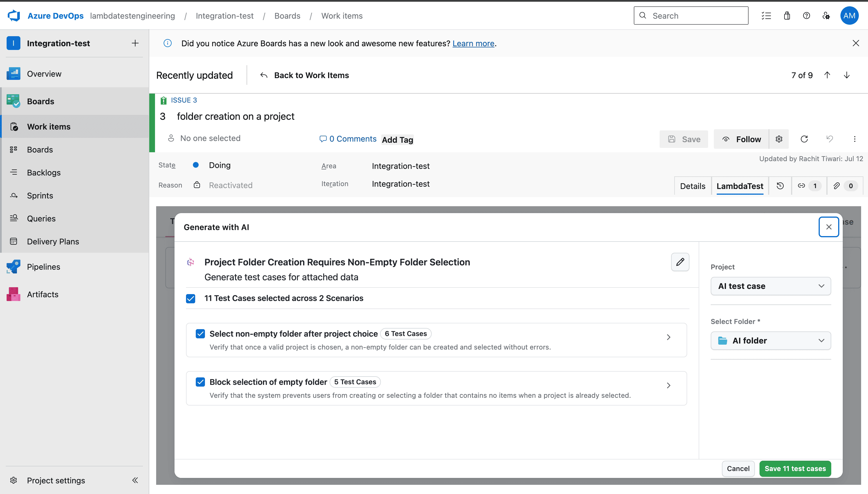868x494 pixels.
Task: Open the task list icon in header
Action: point(766,16)
